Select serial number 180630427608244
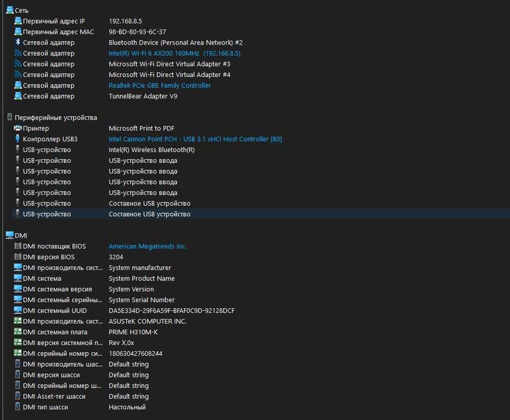Screen dimensions: 510x420 point(135,354)
